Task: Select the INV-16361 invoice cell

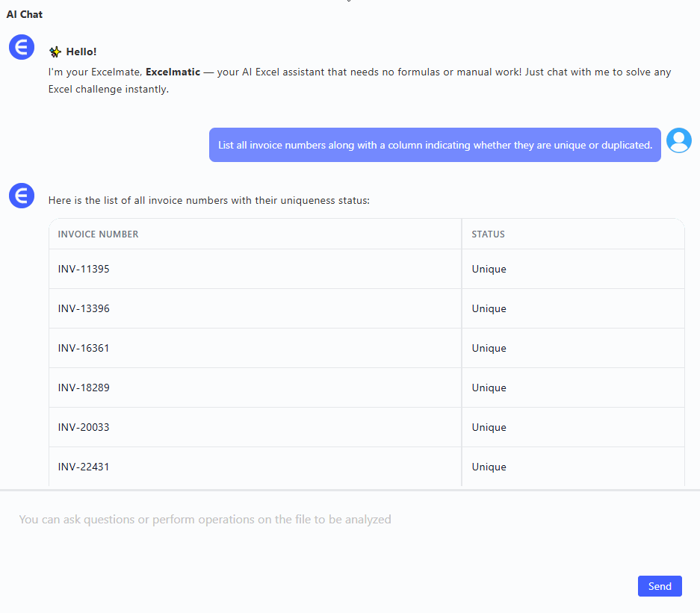Action: pos(84,348)
